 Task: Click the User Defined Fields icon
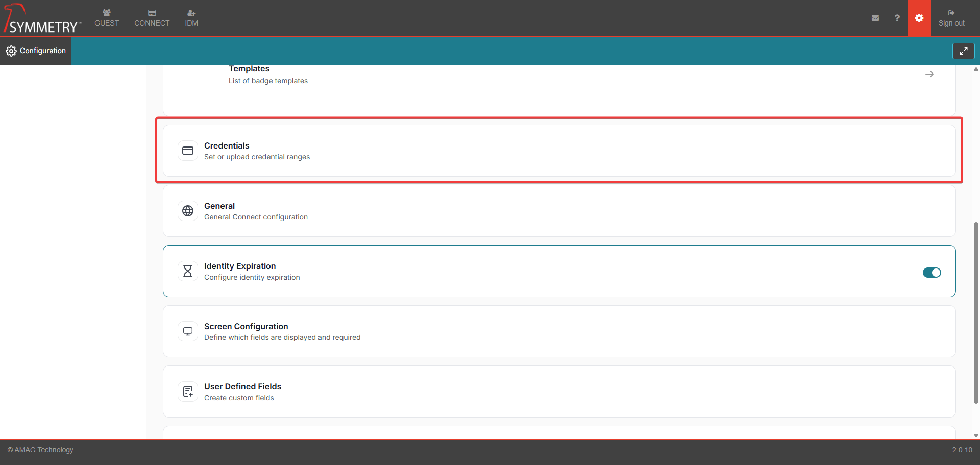(188, 391)
